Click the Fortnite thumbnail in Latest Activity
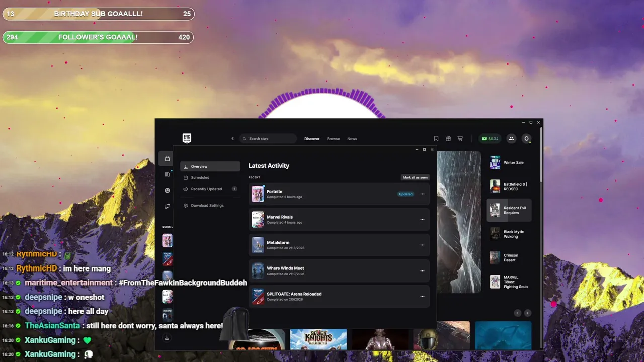 258,194
